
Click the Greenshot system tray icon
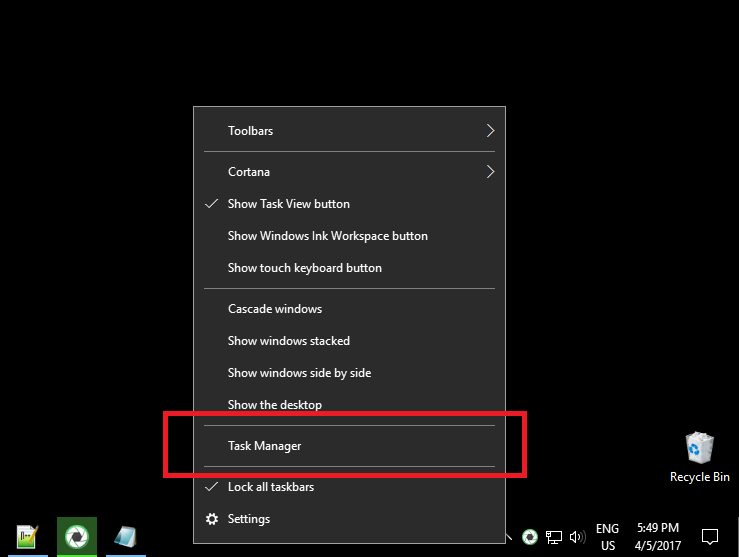(x=530, y=537)
